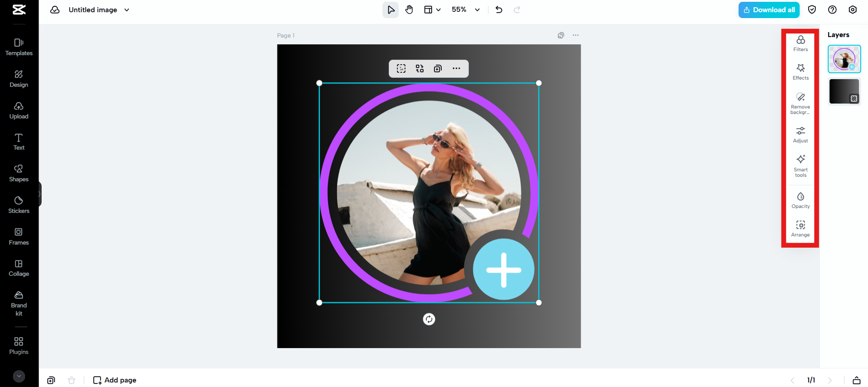Click the Add page button

pyautogui.click(x=114, y=380)
